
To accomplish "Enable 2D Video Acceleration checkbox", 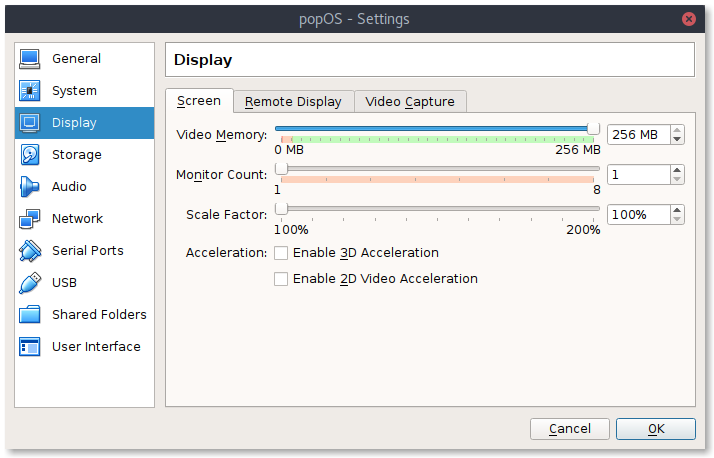I will 281,279.
